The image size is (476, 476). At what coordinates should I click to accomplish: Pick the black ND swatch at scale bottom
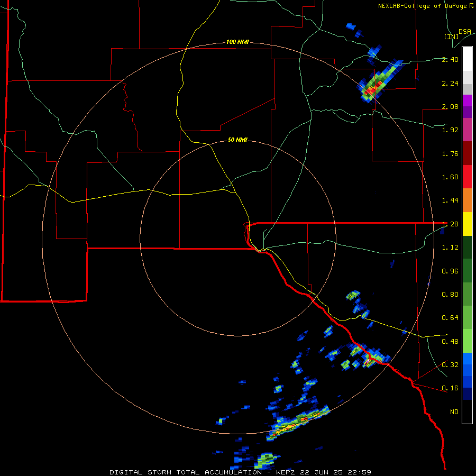pyautogui.click(x=467, y=411)
